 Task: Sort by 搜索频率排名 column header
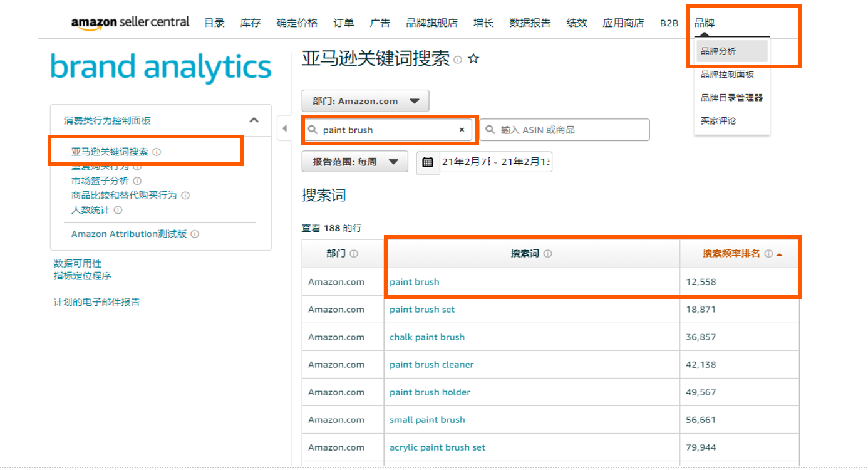[731, 254]
